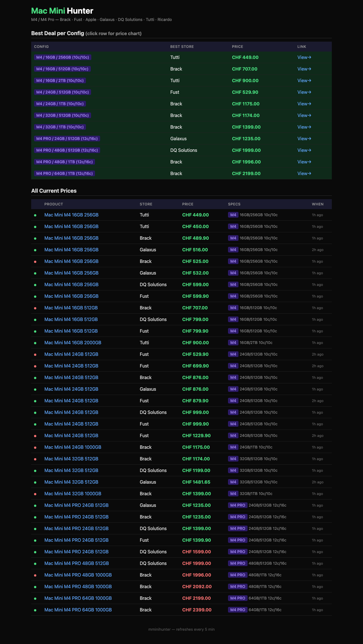This screenshot has width=363, height=644.
Task: Click the M4 / 32GB / 512GB config badge
Action: (63, 115)
